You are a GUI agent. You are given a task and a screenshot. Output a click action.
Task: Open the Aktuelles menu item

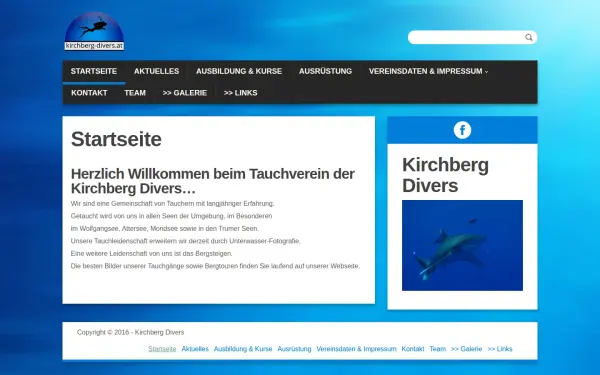(x=157, y=71)
